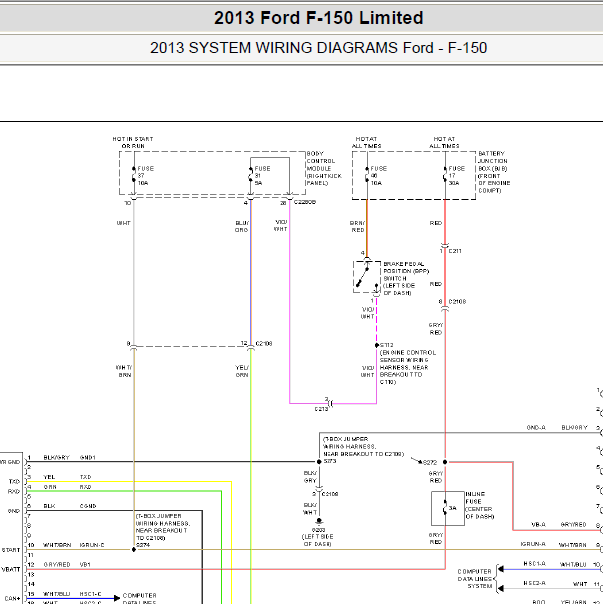Click the GRY/RED wire label below C2108 pin 8
Viewport: 603px width, 604px height.
coord(436,329)
